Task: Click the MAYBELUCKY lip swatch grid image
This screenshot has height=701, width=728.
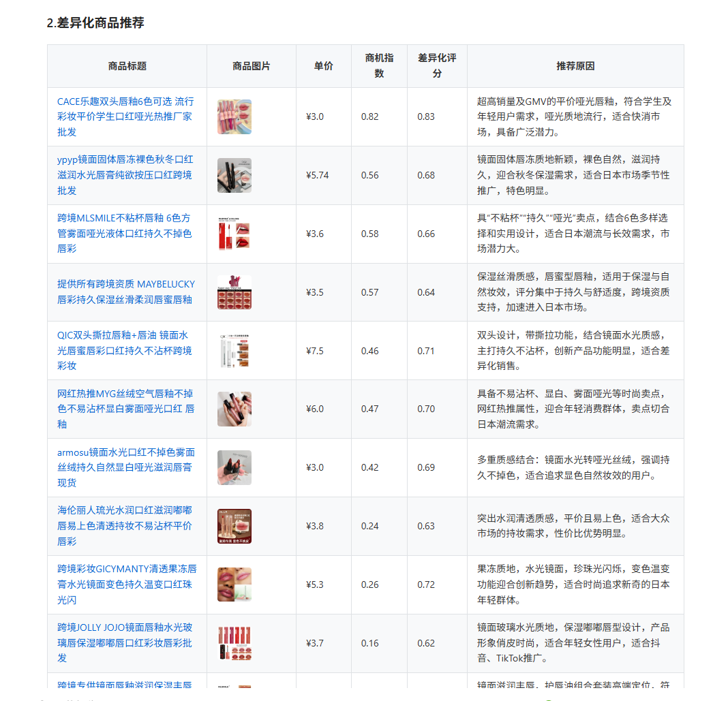Action: (234, 292)
